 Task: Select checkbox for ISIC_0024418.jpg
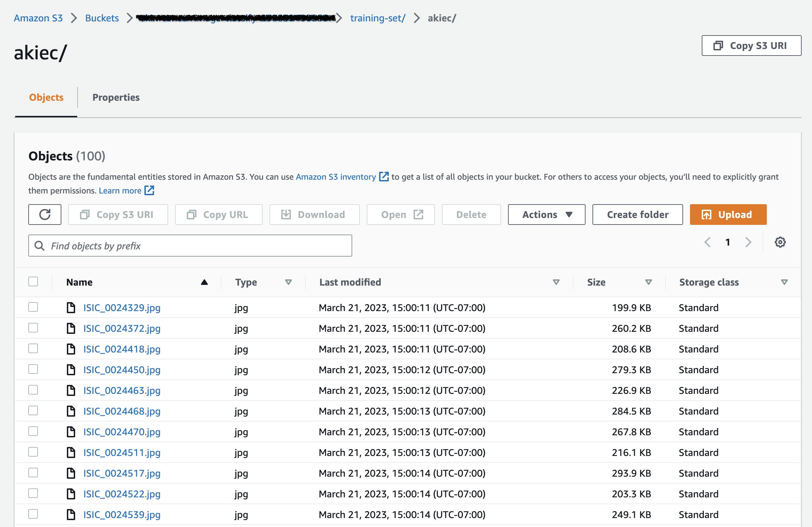(x=33, y=348)
